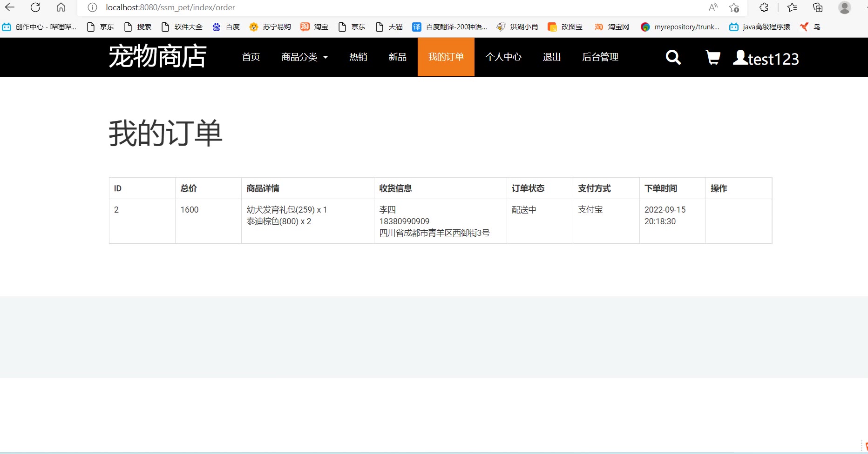
Task: Open the 淘宝网 bookmark
Action: click(612, 27)
